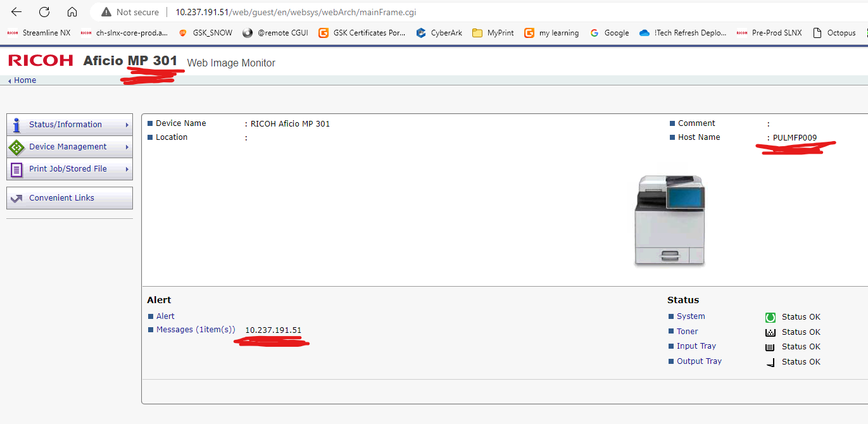Click the Status section heading
Viewport: 868px width, 424px height.
coord(683,300)
